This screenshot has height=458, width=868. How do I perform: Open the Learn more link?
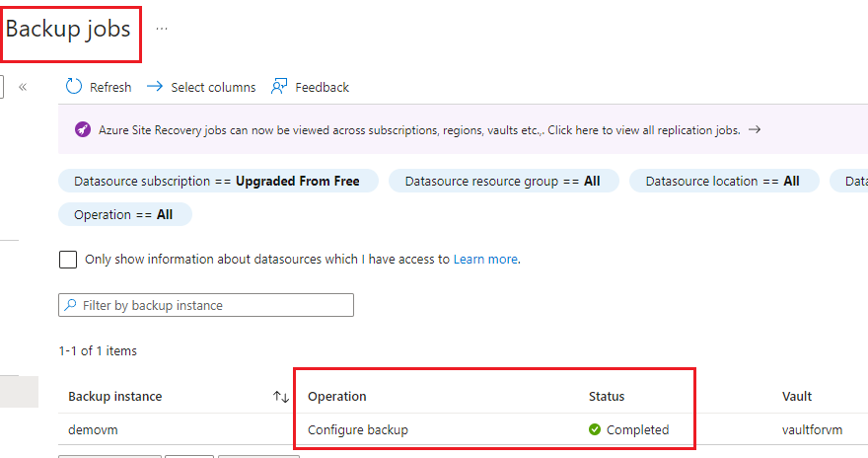point(485,260)
